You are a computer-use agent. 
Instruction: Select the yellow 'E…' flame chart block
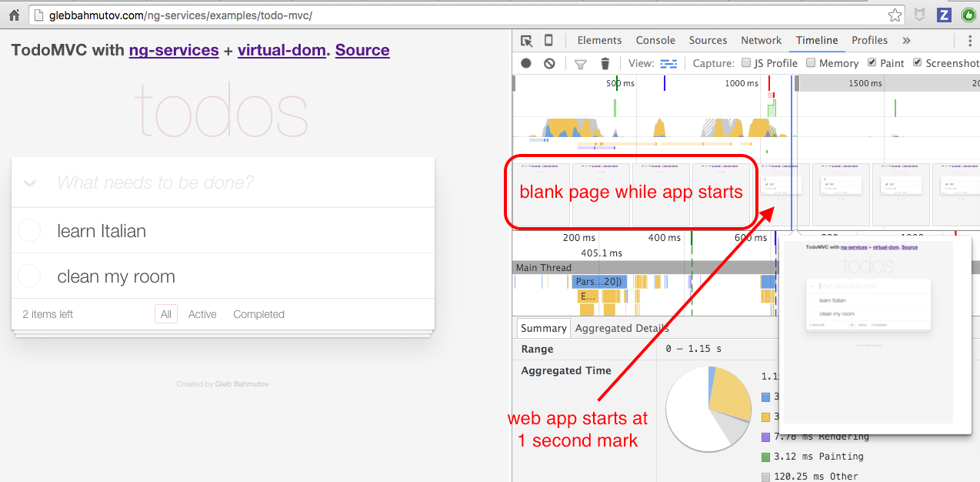(x=588, y=296)
